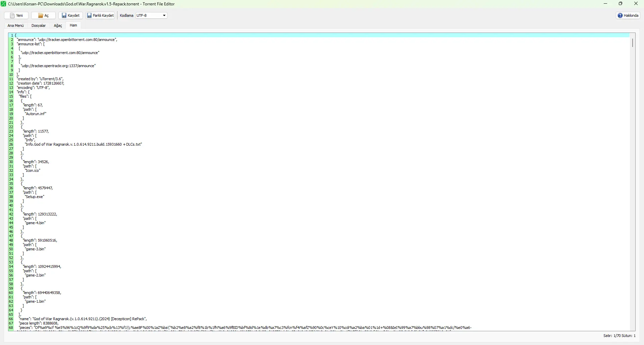Click the "Autorun.inf" path entry
The height and width of the screenshot is (345, 644).
(36, 114)
